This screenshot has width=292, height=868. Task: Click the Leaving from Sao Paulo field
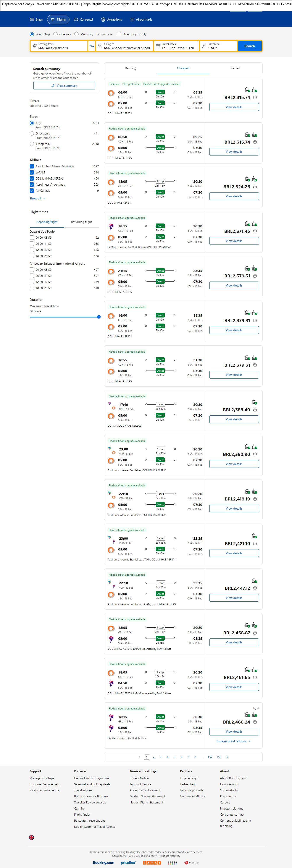pyautogui.click(x=59, y=46)
